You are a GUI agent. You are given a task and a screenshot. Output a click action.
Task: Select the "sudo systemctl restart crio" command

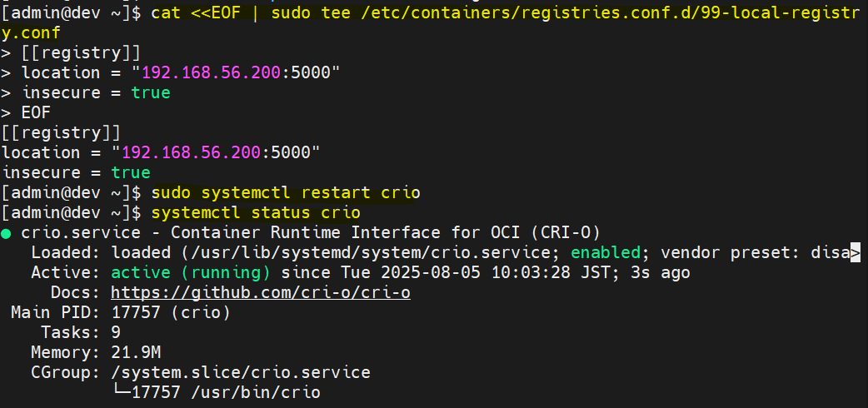[286, 193]
